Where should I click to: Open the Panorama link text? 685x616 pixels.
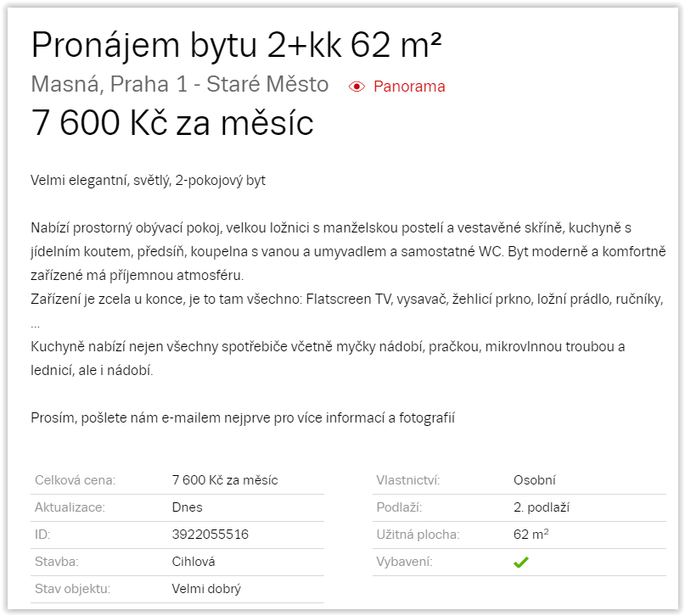(409, 87)
